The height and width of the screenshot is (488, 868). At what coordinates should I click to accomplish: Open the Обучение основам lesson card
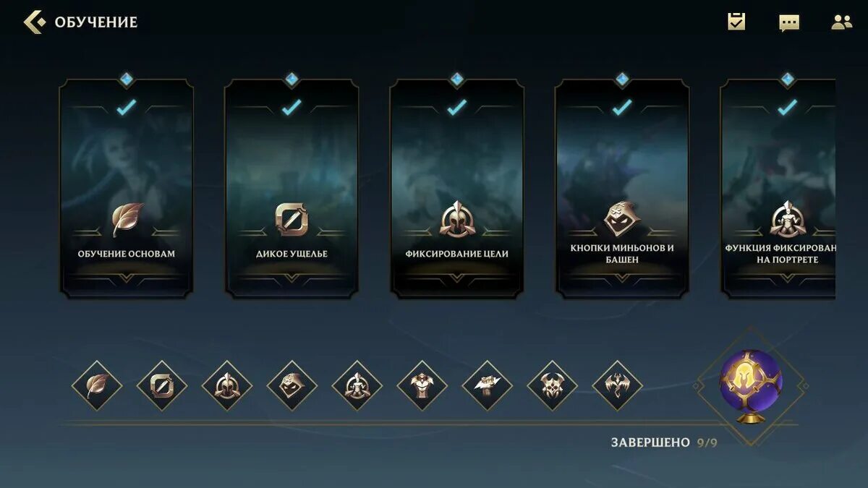click(127, 188)
